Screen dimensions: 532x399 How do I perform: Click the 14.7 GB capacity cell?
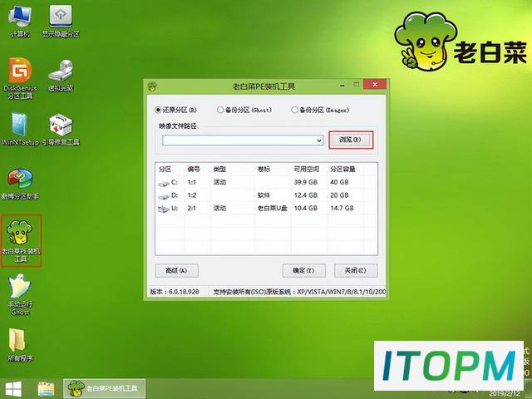(x=342, y=208)
